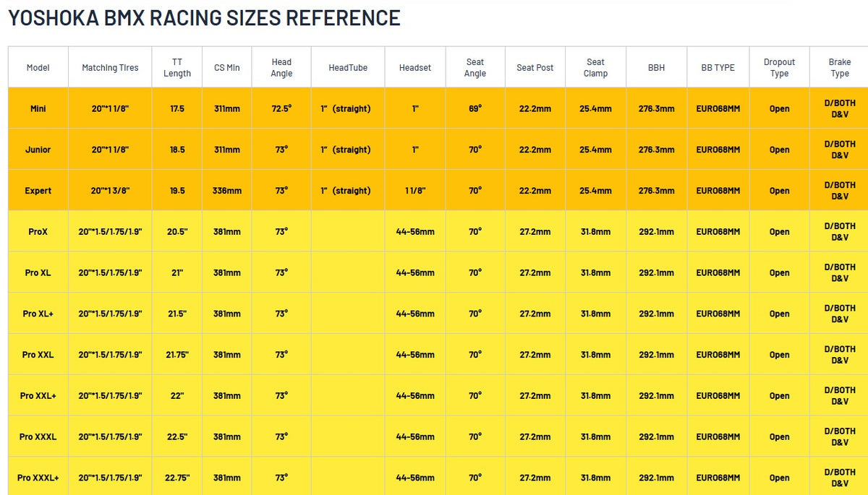This screenshot has width=868, height=495.
Task: Click Mini row's '20"*1 1/8"' tire cell
Action: 110,108
